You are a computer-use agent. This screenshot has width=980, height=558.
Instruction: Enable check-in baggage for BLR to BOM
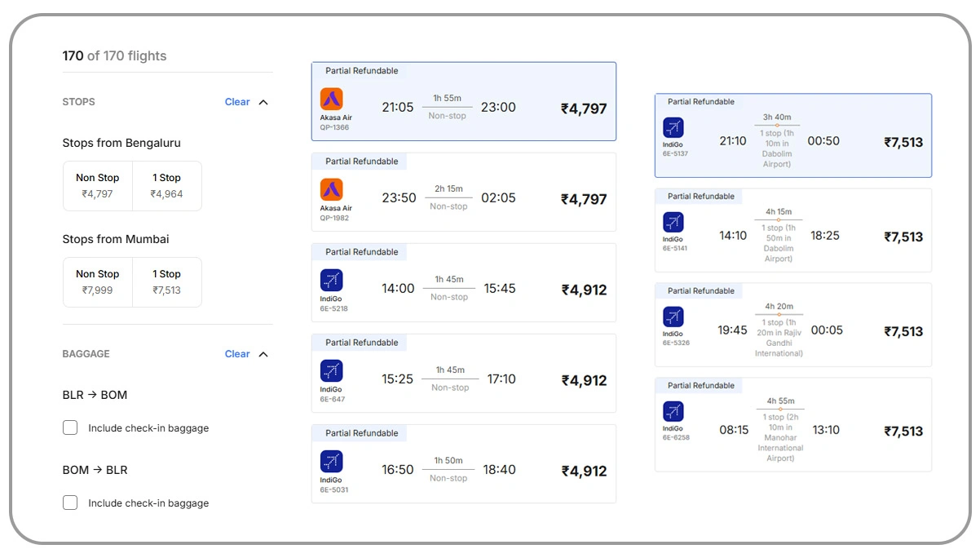point(70,427)
